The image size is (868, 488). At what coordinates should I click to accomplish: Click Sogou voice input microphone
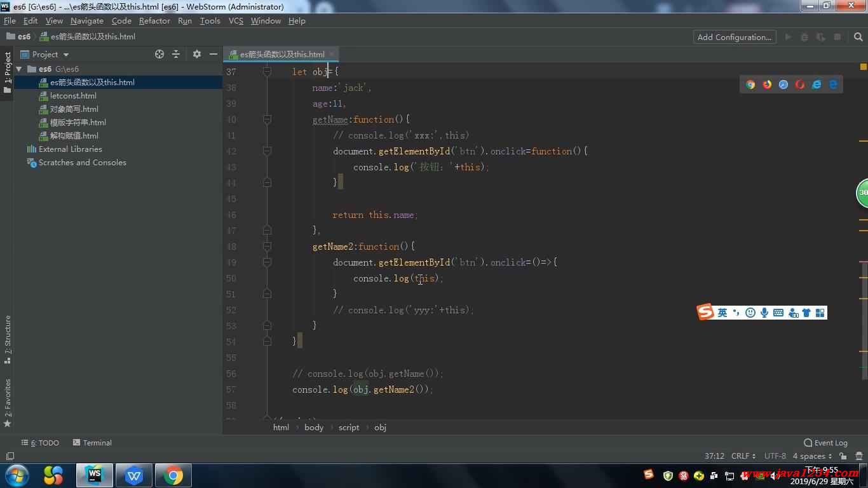coord(764,313)
